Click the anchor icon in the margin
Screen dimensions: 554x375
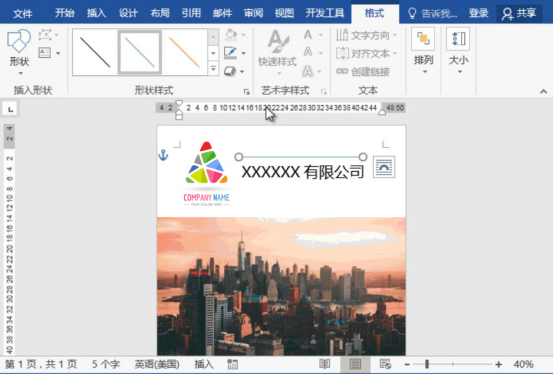pos(163,155)
